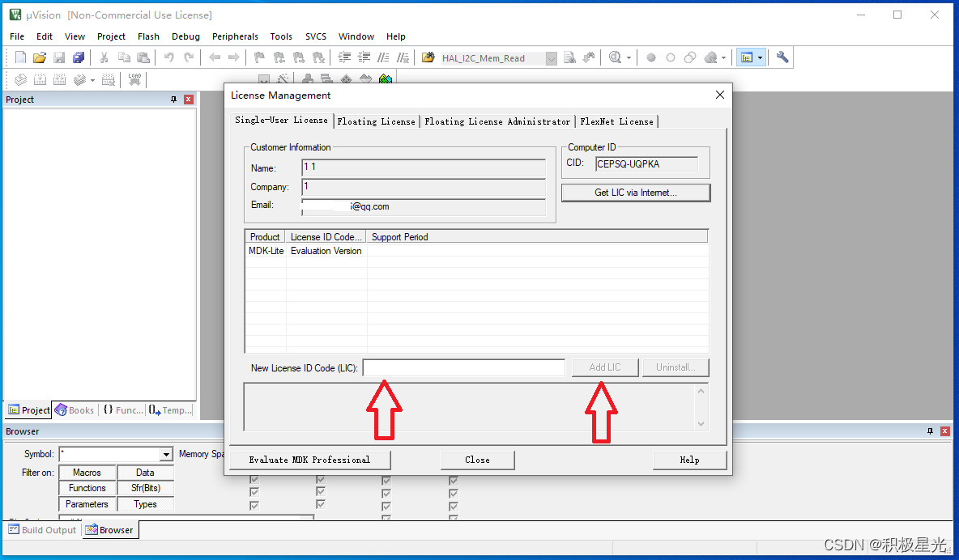959x560 pixels.
Task: Toggle the Functions filter button
Action: click(87, 488)
